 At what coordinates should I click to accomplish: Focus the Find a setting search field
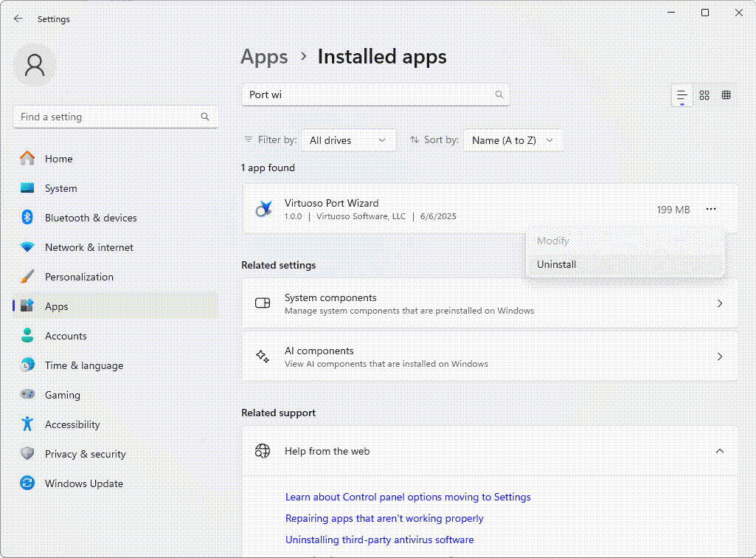coord(116,117)
